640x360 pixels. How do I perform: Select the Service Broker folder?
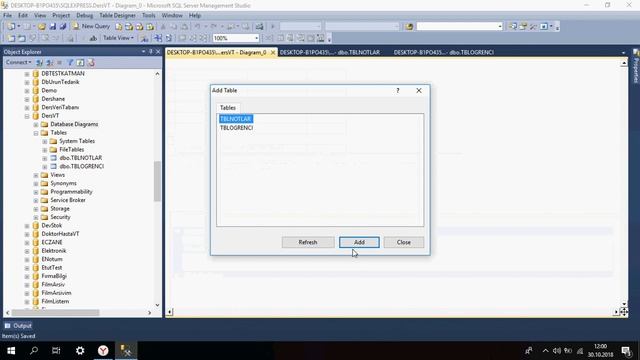click(x=68, y=200)
